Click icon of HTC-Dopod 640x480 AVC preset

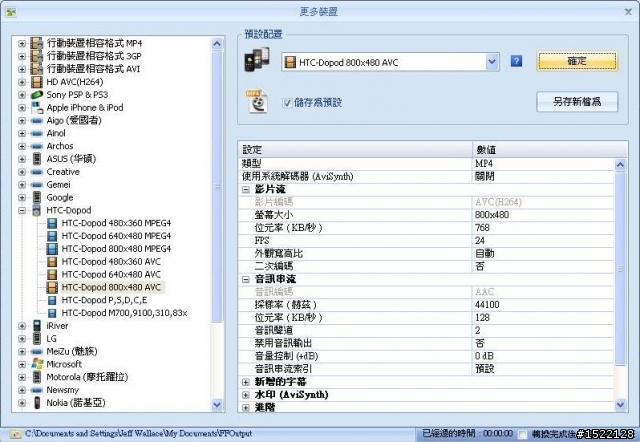coord(52,275)
